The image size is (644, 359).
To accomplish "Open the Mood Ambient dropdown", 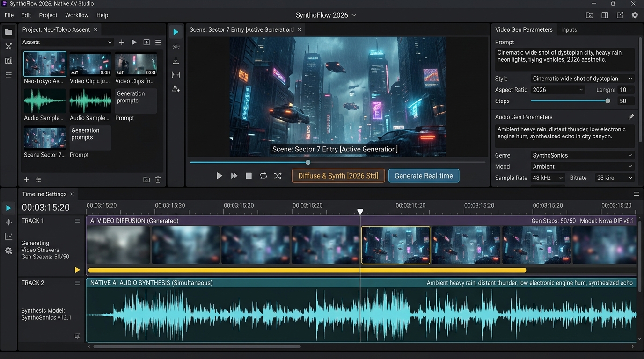I will click(x=582, y=166).
